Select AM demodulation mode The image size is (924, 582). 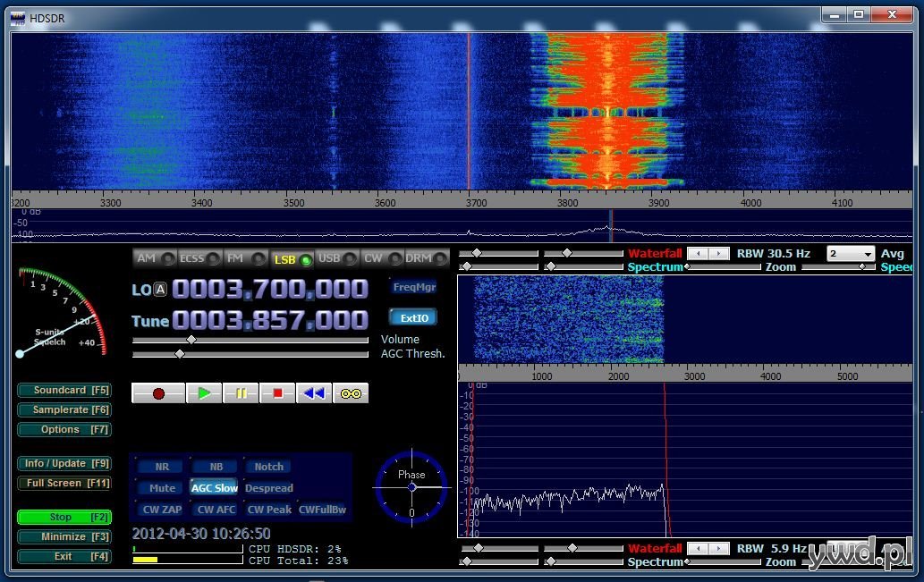tap(155, 258)
